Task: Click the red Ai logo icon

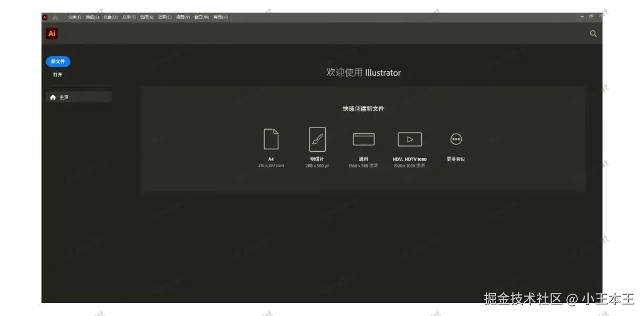Action: coord(51,33)
